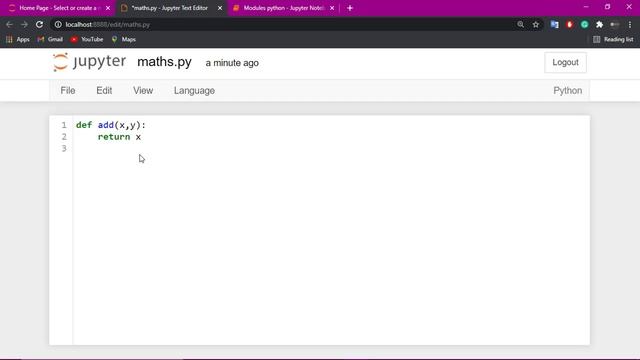This screenshot has height=360, width=640.
Task: Open the zoom magnifier icon in address bar
Action: tap(520, 24)
